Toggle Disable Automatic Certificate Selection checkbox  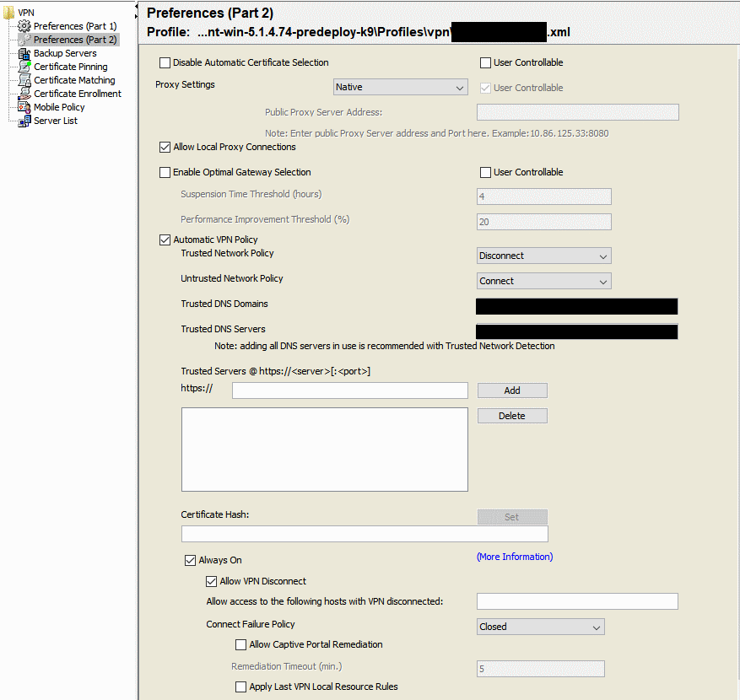(165, 62)
